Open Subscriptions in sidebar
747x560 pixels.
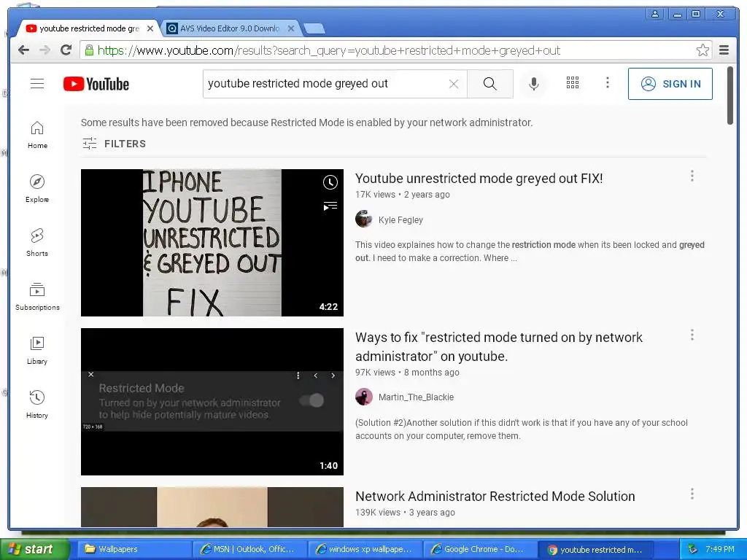pos(37,297)
